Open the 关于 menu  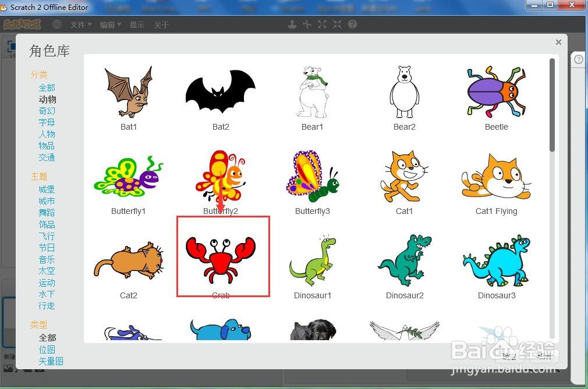point(161,24)
